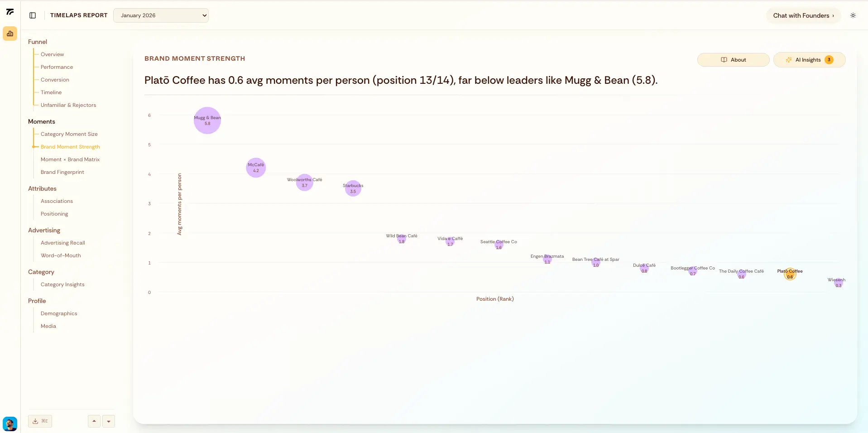Open Category Insights page
868x433 pixels.
pyautogui.click(x=62, y=284)
